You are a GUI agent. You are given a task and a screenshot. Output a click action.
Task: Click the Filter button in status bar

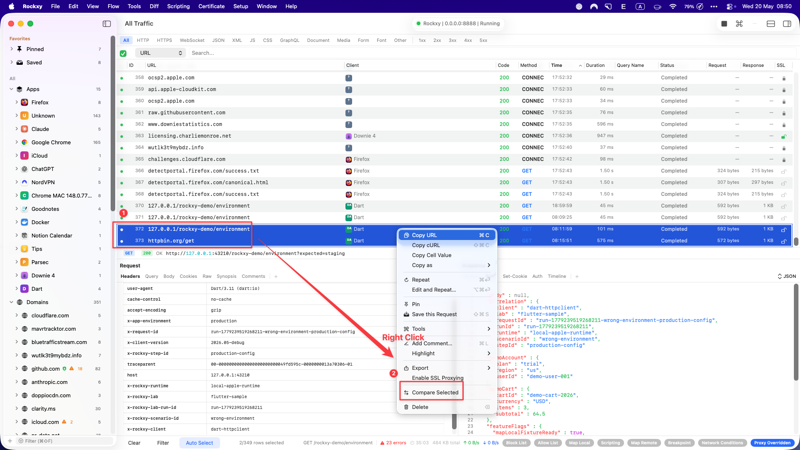[163, 443]
